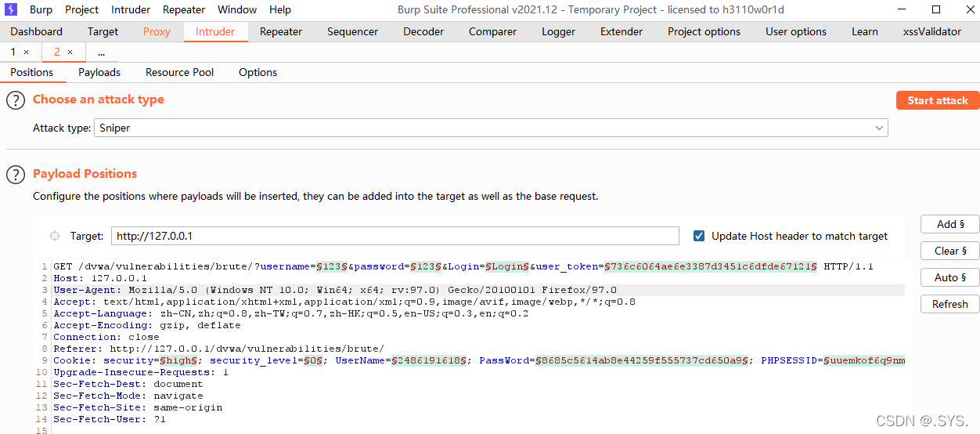Click the Add § button
Image resolution: width=980 pixels, height=434 pixels.
click(x=949, y=224)
